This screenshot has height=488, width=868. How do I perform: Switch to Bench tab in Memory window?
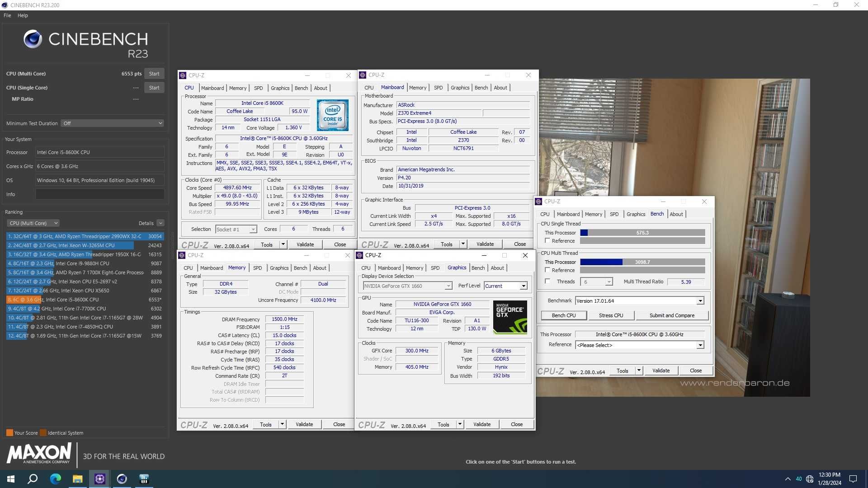[300, 268]
